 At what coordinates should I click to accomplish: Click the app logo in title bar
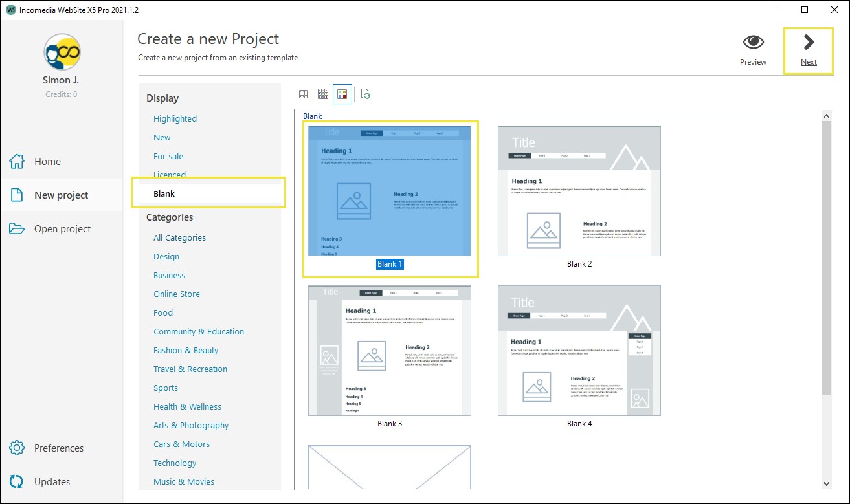click(x=10, y=10)
